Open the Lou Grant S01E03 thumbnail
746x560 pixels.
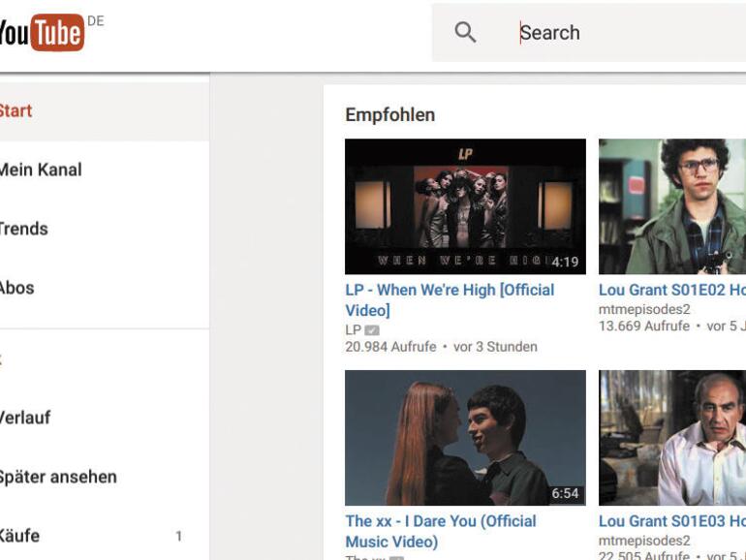672,438
